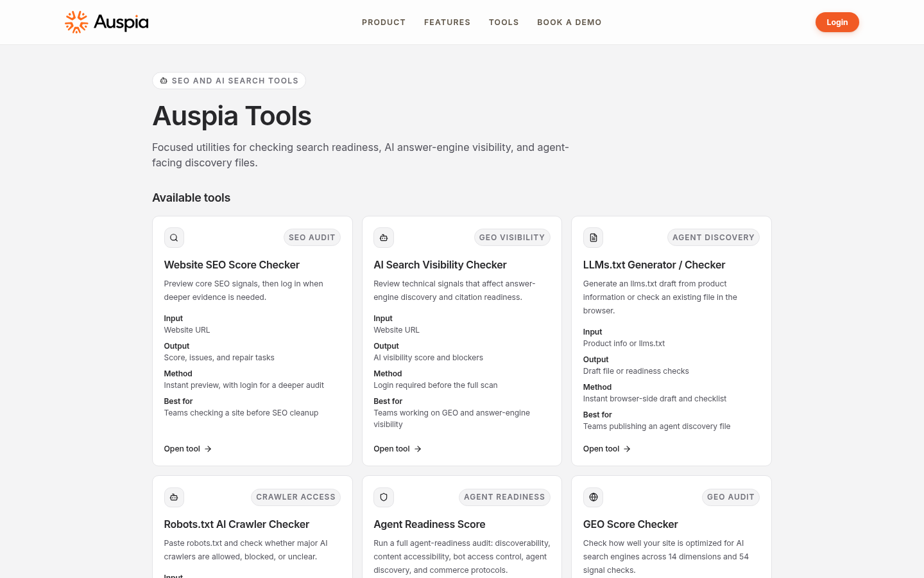This screenshot has height=578, width=924.
Task: Click the shield icon on Agent Readiness Score card
Action: [x=384, y=497]
